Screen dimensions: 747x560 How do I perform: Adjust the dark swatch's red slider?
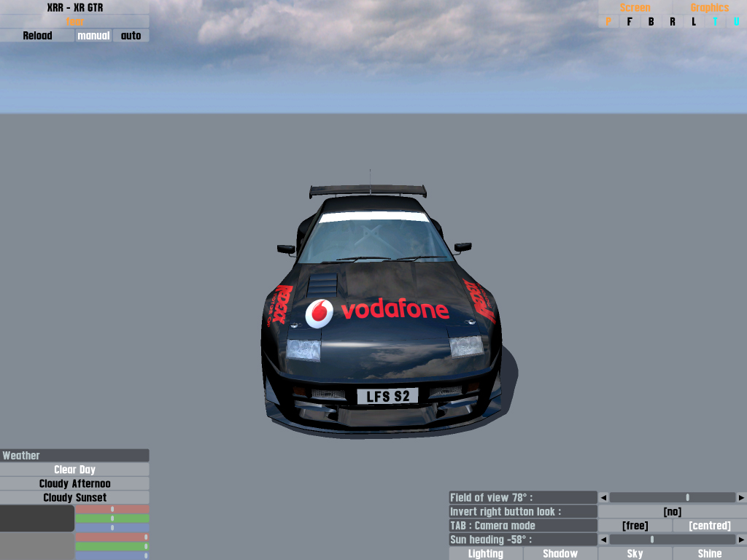(112, 509)
